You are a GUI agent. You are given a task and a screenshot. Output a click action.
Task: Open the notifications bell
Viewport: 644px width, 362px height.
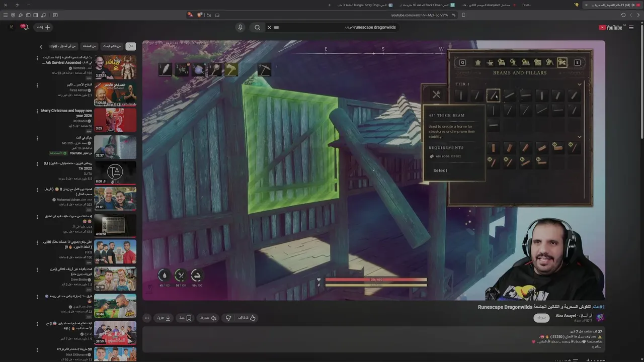click(25, 27)
